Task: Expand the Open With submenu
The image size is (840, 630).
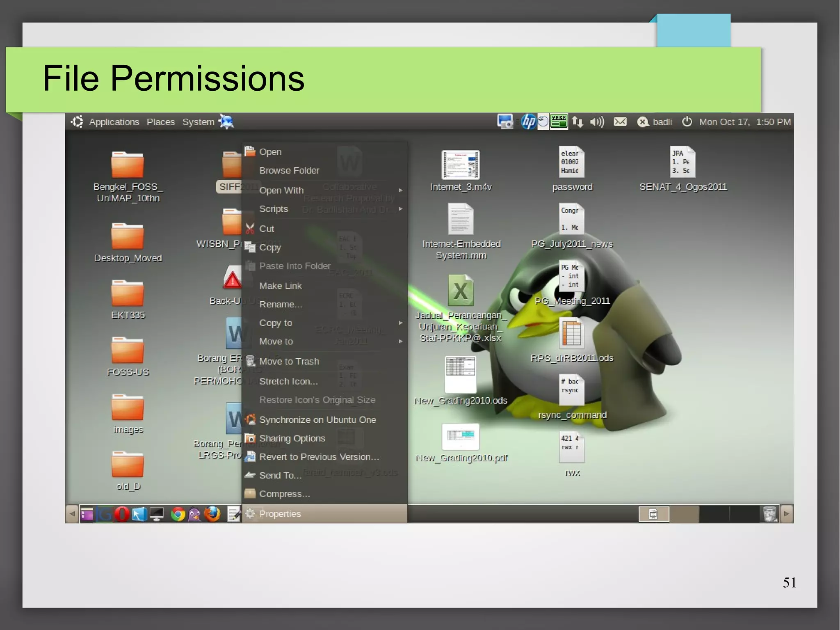Action: click(324, 190)
